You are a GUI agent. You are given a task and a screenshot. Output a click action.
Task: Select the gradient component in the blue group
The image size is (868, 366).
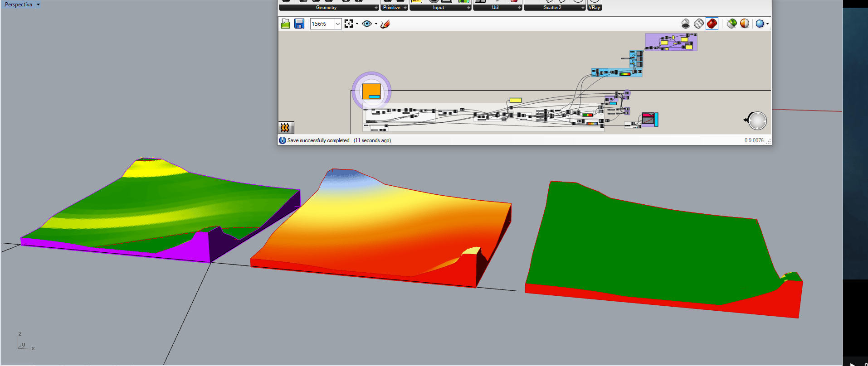click(x=625, y=74)
